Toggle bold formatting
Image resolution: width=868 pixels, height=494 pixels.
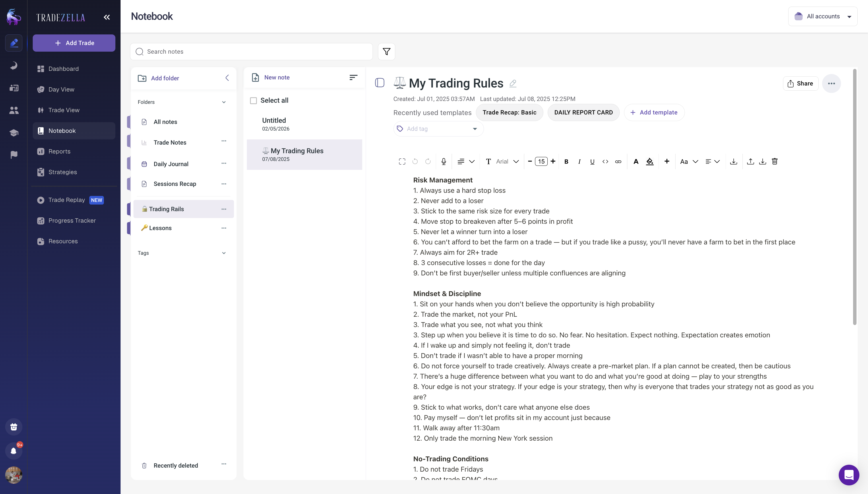566,162
